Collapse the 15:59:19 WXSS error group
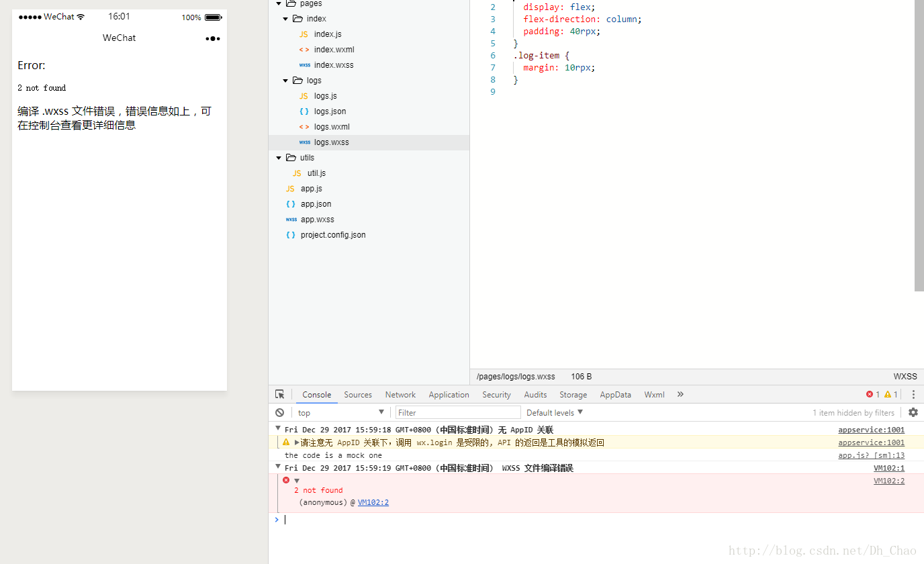 [x=278, y=466]
